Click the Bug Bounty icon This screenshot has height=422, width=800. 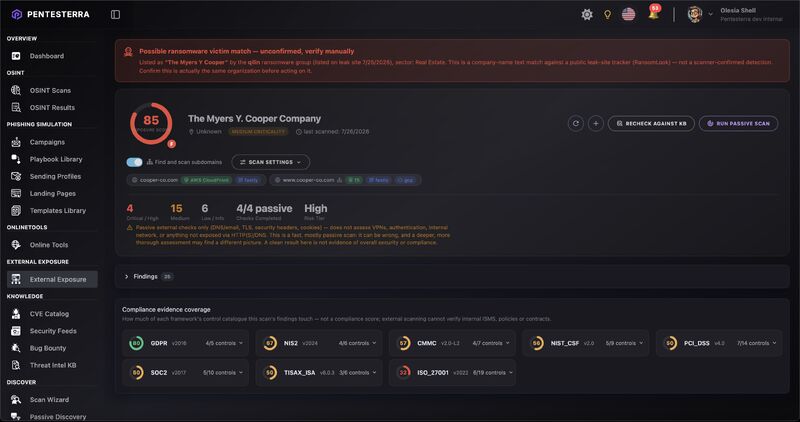pyautogui.click(x=16, y=348)
